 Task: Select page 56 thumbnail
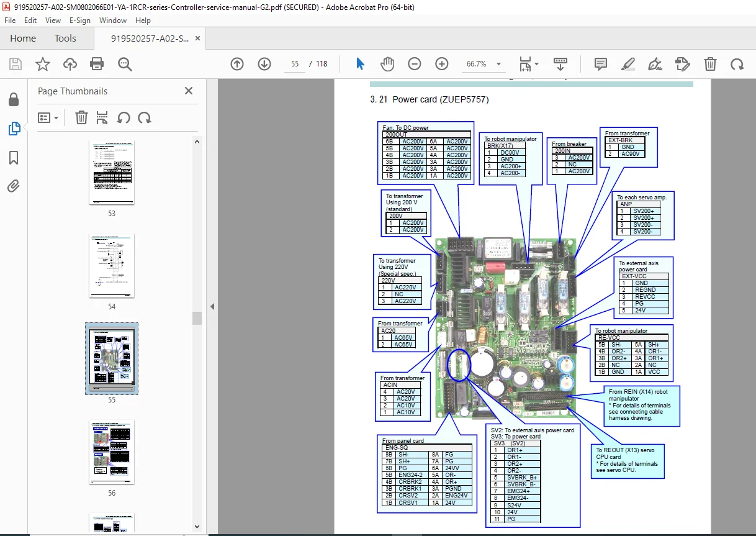click(112, 452)
